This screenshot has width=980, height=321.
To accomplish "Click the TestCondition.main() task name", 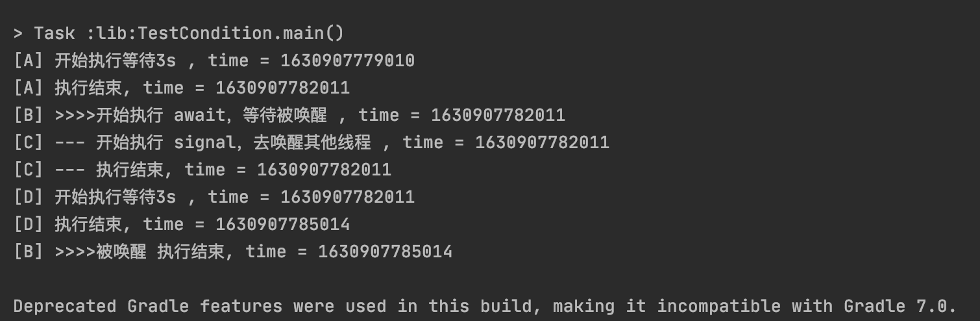I will pyautogui.click(x=241, y=33).
